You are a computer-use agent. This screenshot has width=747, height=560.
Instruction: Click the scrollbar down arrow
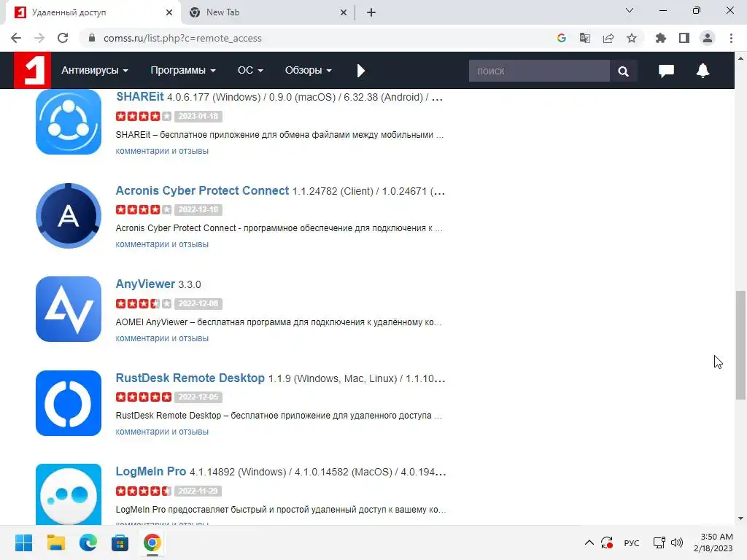point(741,518)
